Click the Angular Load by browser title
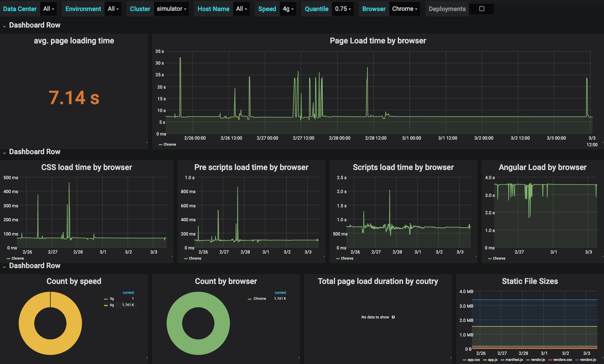The height and width of the screenshot is (364, 604). (543, 167)
